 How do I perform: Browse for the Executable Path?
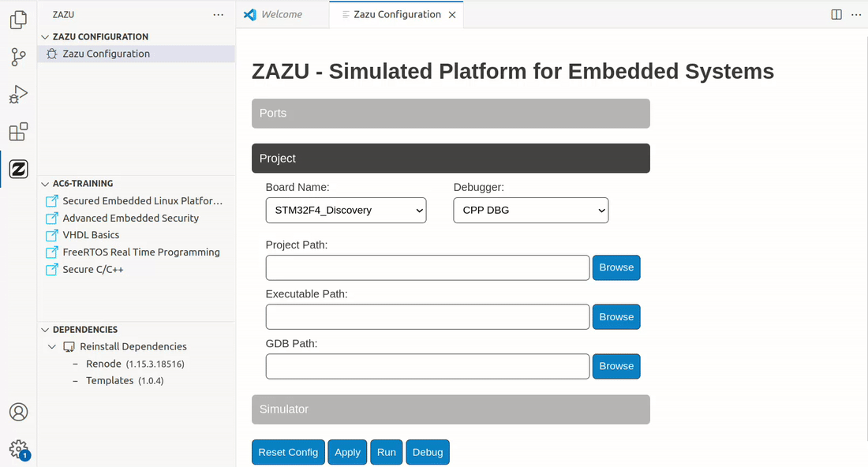coord(616,317)
